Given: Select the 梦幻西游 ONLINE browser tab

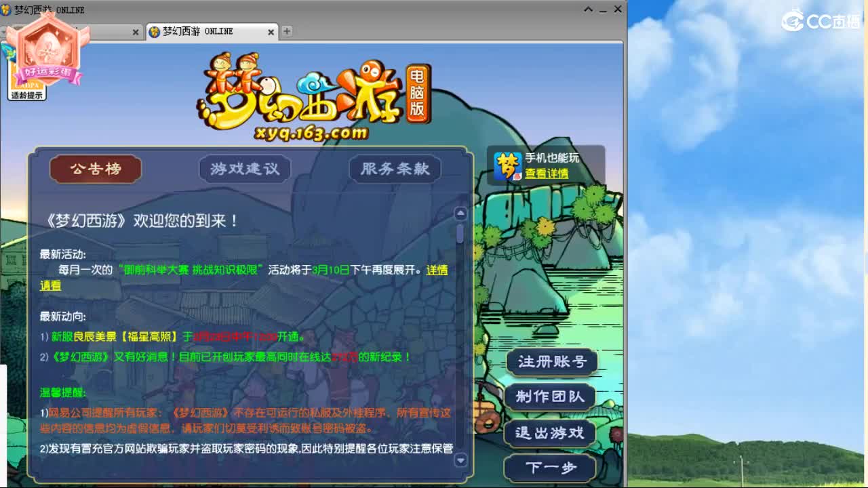Looking at the screenshot, I should pyautogui.click(x=210, y=31).
